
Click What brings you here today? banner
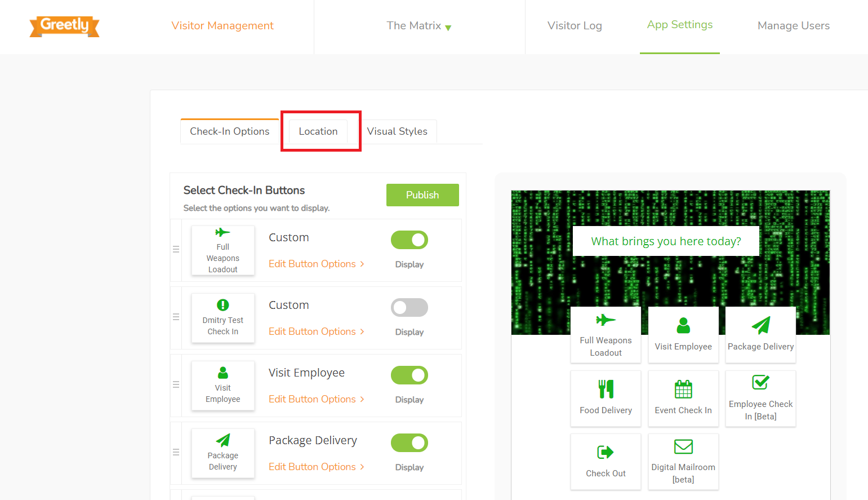click(666, 241)
